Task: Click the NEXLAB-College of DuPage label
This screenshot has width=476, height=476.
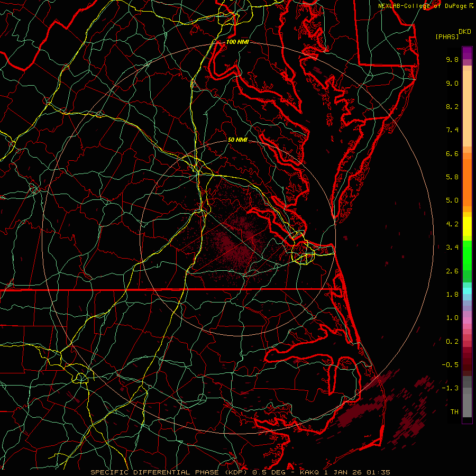Action: click(x=423, y=6)
